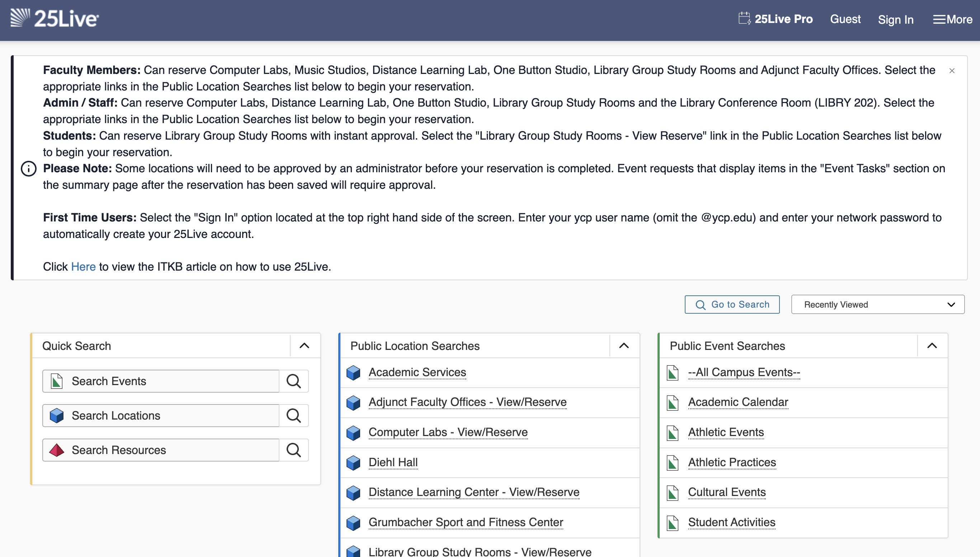Screen dimensions: 980x557
Task: Select Guest in the top navigation
Action: (x=845, y=19)
